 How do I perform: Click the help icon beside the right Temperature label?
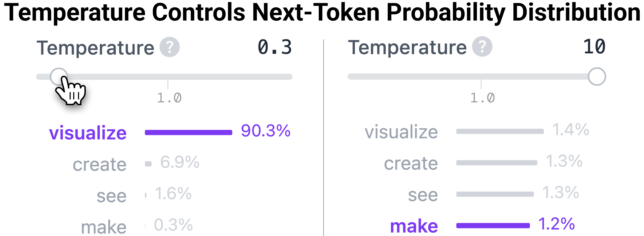coord(482,47)
